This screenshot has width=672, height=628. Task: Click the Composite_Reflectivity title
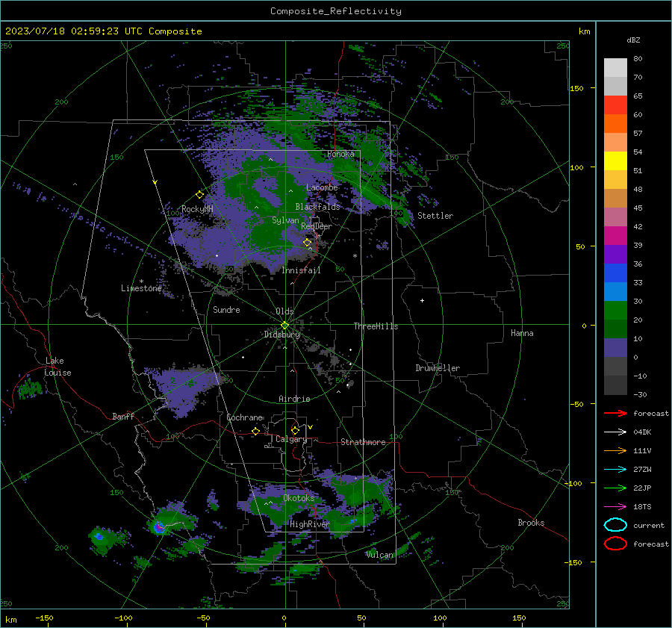point(335,11)
